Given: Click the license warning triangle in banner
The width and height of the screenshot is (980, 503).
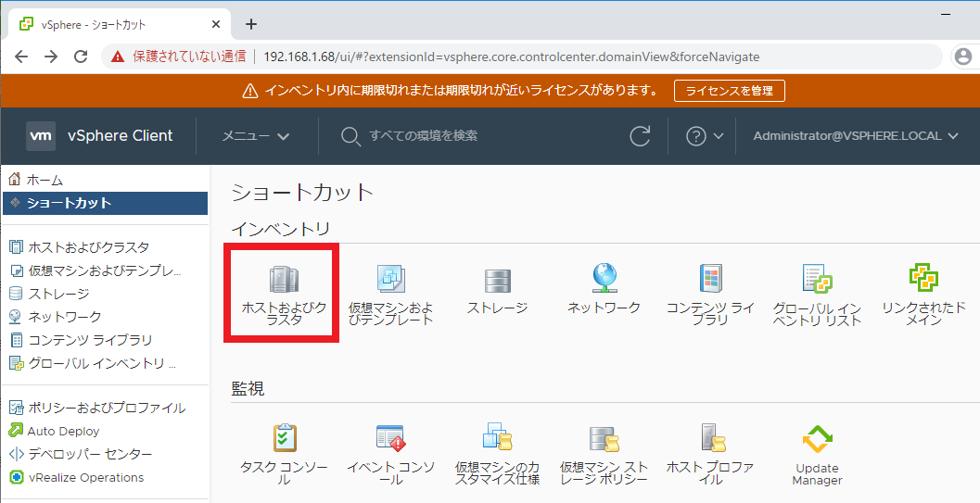Looking at the screenshot, I should click(250, 91).
